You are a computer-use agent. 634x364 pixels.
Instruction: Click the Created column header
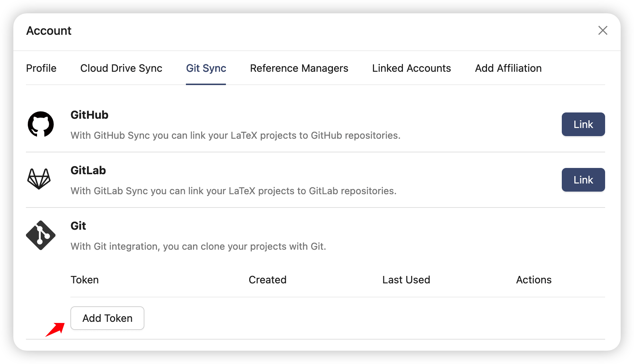tap(267, 280)
